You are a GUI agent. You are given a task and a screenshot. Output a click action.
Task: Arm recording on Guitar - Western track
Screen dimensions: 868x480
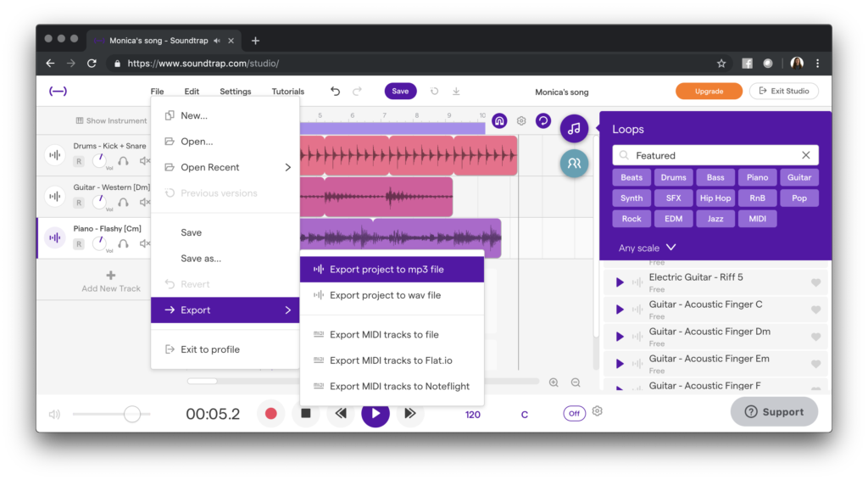coord(79,203)
